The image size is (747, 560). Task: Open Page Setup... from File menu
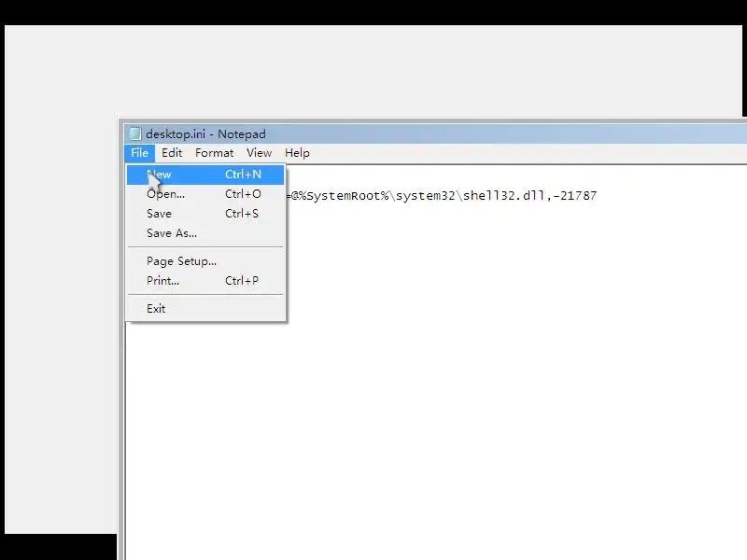click(205, 261)
